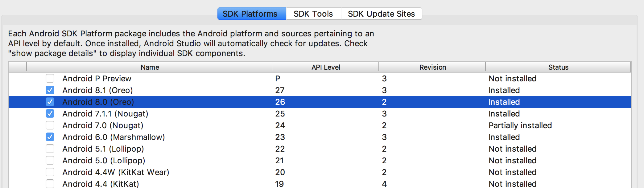Click API level 21 cell
Viewport: 644px width, 188px height.
coord(279,161)
